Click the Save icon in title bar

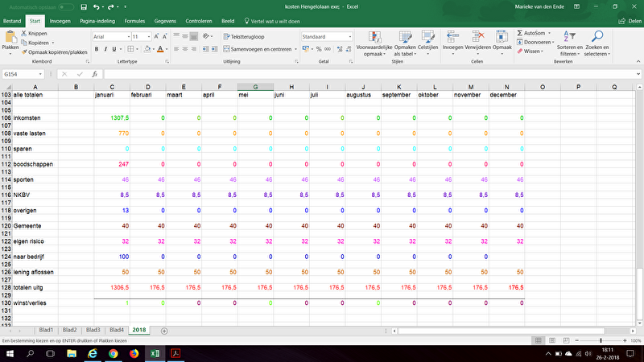(x=84, y=7)
